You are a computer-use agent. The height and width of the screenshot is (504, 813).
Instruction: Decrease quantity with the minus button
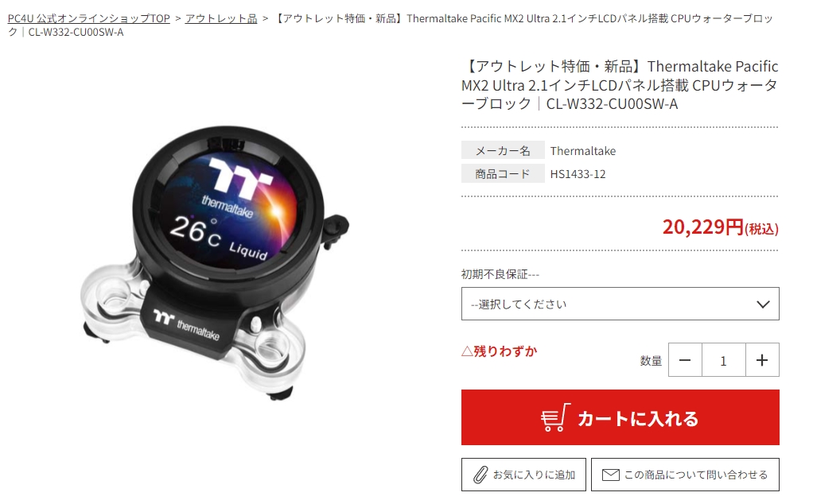685,359
